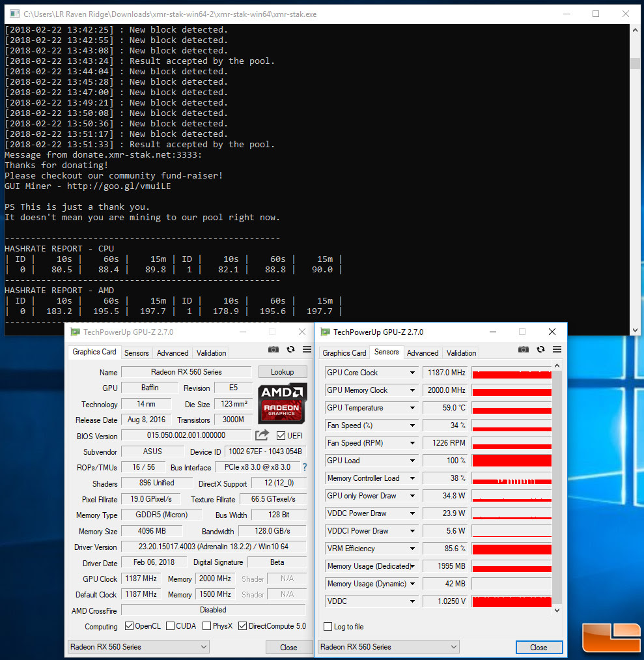
Task: Click the console window scrollbar down arrow
Action: [x=635, y=330]
